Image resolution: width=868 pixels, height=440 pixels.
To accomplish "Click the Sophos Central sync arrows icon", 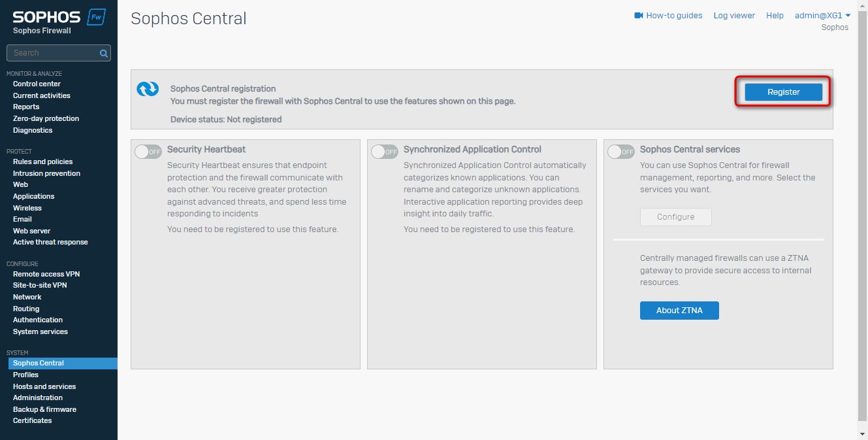I will (x=148, y=89).
